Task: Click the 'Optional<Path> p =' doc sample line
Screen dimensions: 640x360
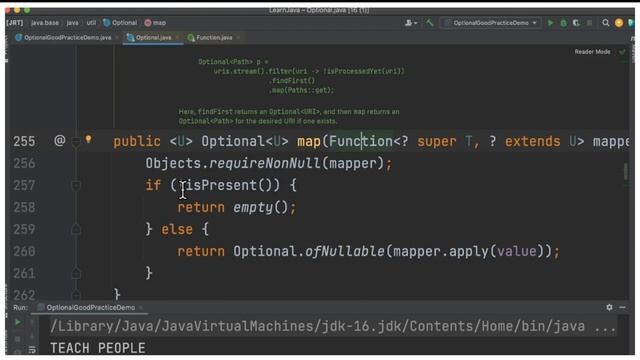Action: pos(233,62)
